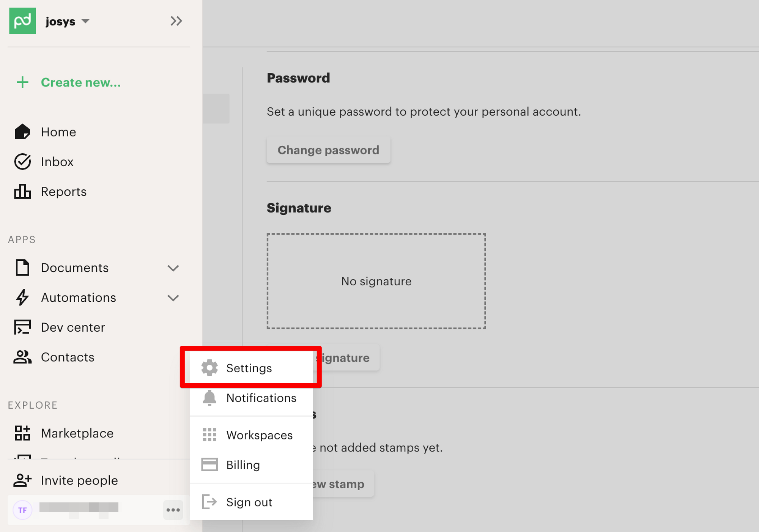Open the Dev center
759x532 pixels.
click(73, 327)
